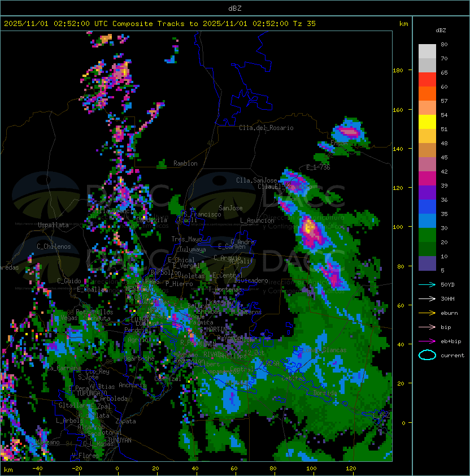Select the medium green 20-30 dBZ swatch
This screenshot has height=476, width=470.
point(427,235)
